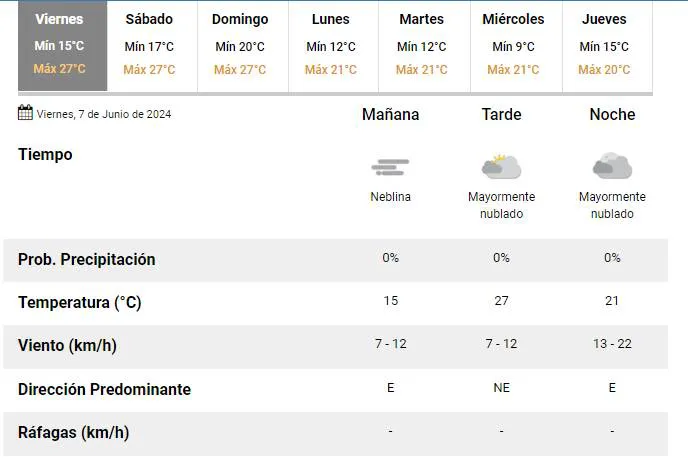Screen dimensions: 688x466
Task: Click the Ráfagas (km/h) row label
Action: 73,433
